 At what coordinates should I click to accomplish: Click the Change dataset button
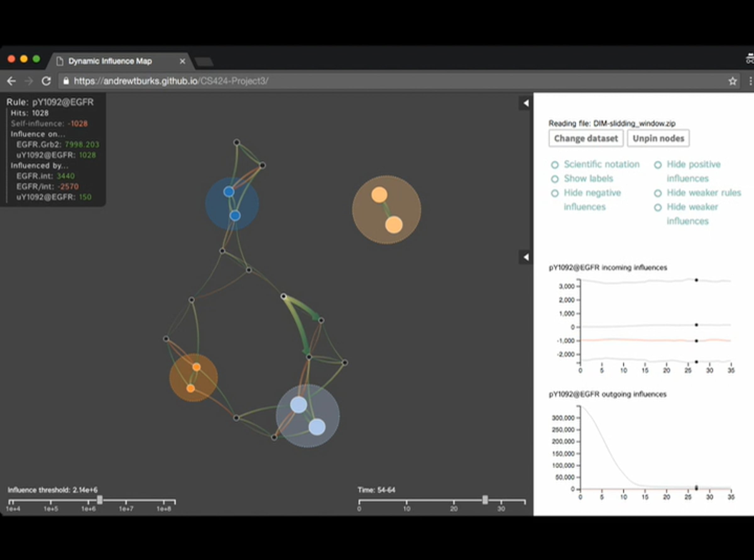pos(586,138)
